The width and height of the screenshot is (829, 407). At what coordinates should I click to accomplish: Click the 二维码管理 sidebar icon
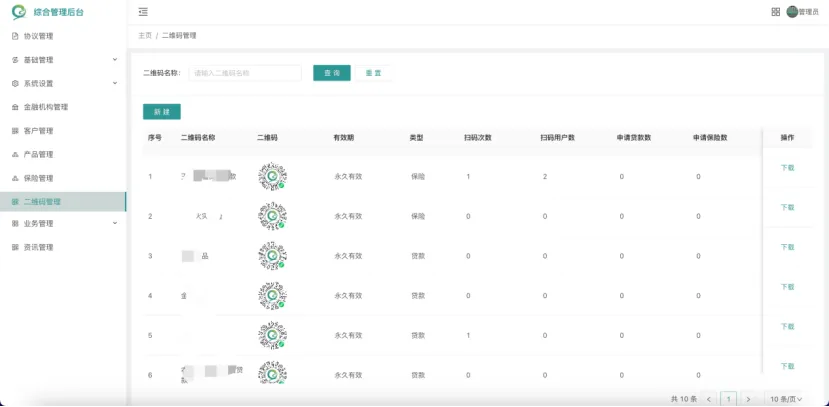(x=15, y=202)
